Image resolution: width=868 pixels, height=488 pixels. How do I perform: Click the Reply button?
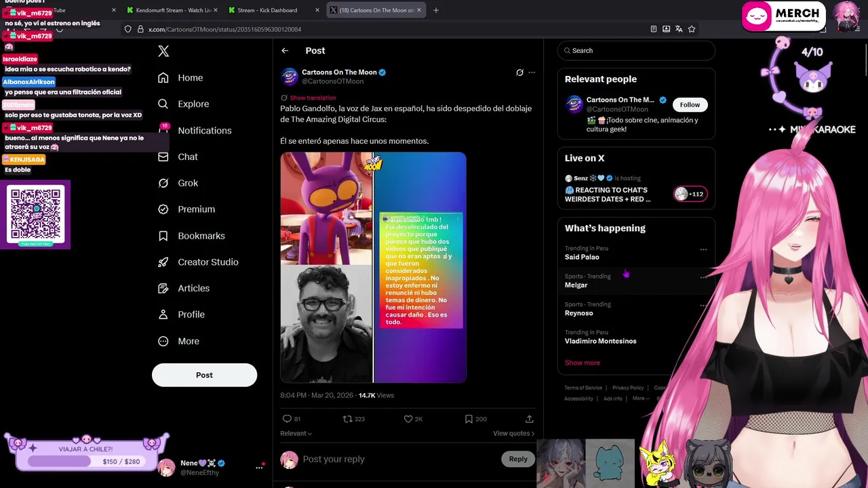pyautogui.click(x=518, y=459)
